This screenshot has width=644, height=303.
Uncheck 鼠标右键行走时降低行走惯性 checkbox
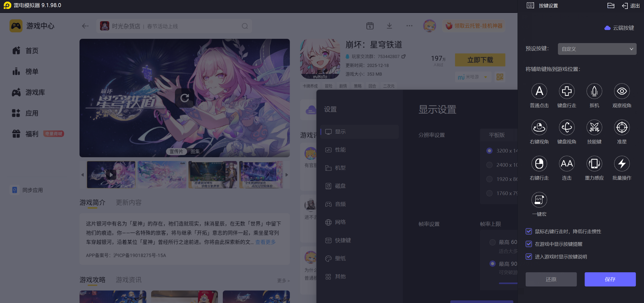pyautogui.click(x=529, y=231)
